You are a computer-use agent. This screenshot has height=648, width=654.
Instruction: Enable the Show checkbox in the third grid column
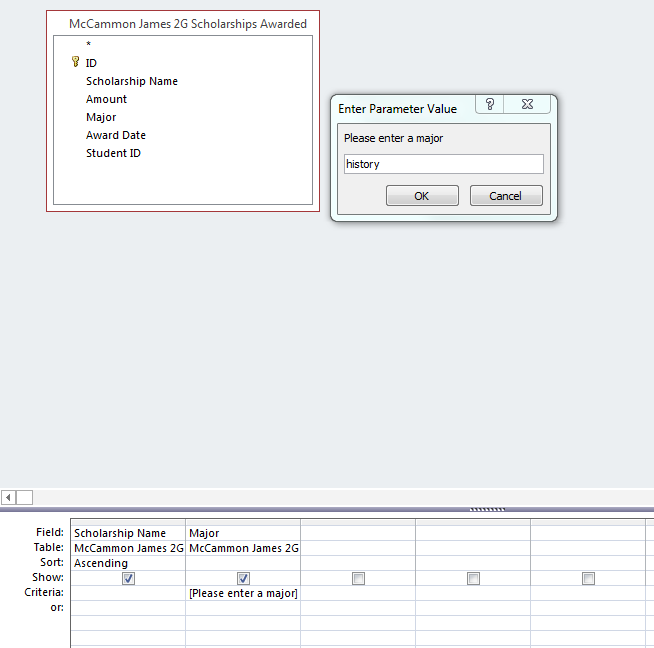coord(358,578)
